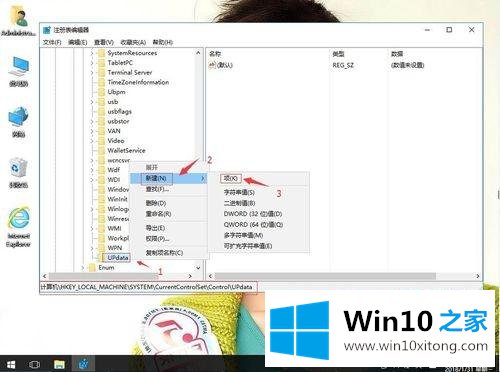Viewport: 500px width, 372px height.
Task: Select 多字符串值(M) in the New submenu
Action: point(259,235)
